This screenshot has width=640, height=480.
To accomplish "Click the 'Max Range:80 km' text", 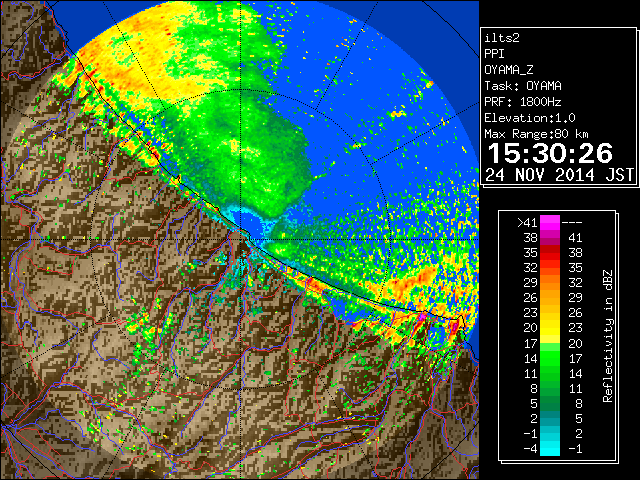I will pyautogui.click(x=536, y=134).
